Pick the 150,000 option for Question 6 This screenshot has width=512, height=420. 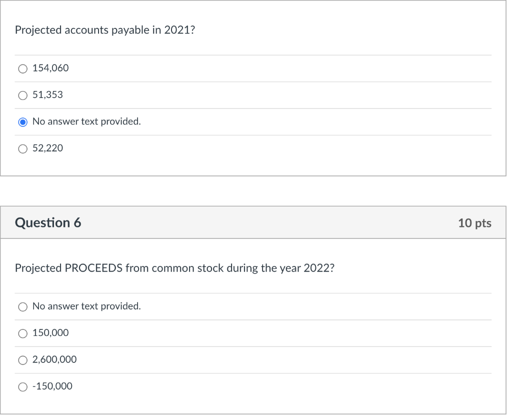(22, 333)
